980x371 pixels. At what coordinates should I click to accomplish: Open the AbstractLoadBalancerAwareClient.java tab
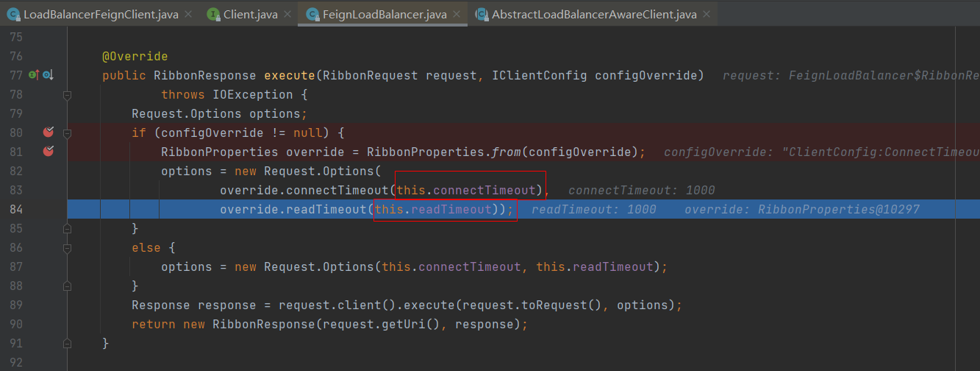[x=593, y=14]
